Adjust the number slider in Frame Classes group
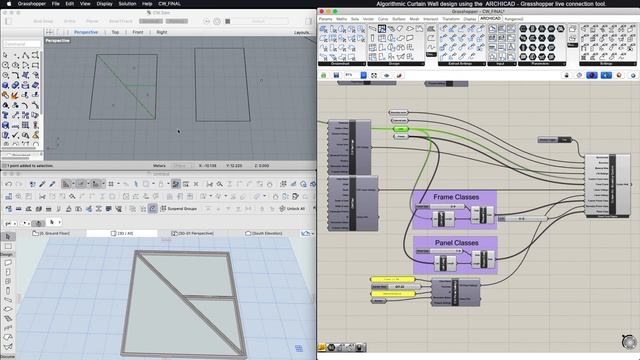This screenshot has width=640, height=360. [440, 207]
